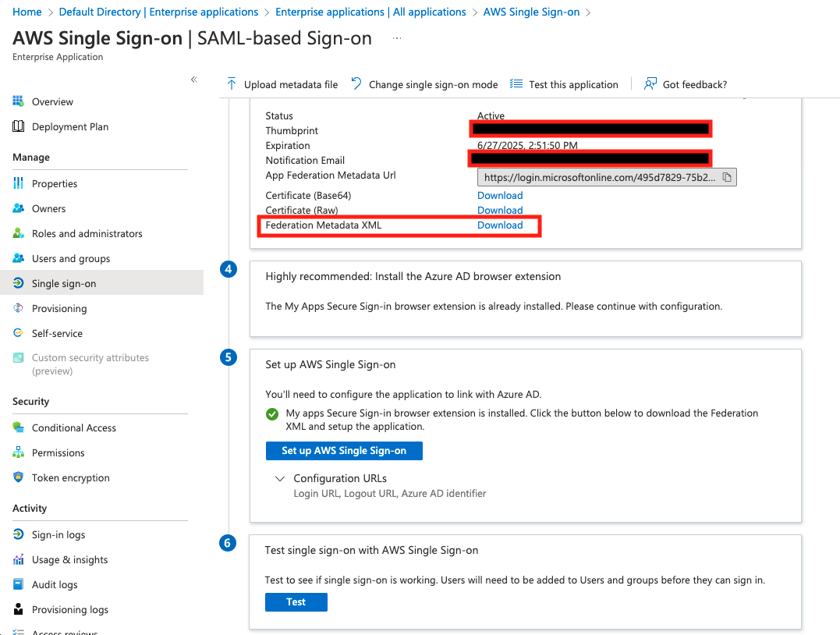Click the Roles and administrators icon
Viewport: 840px width, 635px height.
point(18,233)
